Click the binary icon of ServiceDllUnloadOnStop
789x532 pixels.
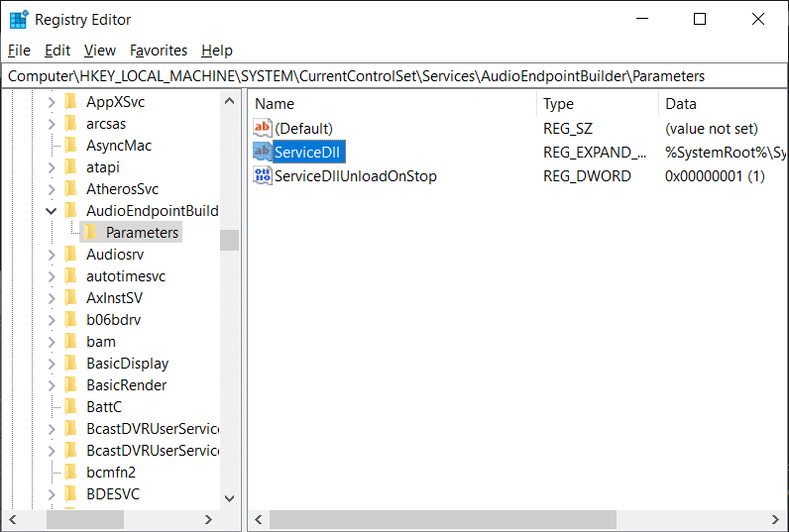[x=262, y=175]
